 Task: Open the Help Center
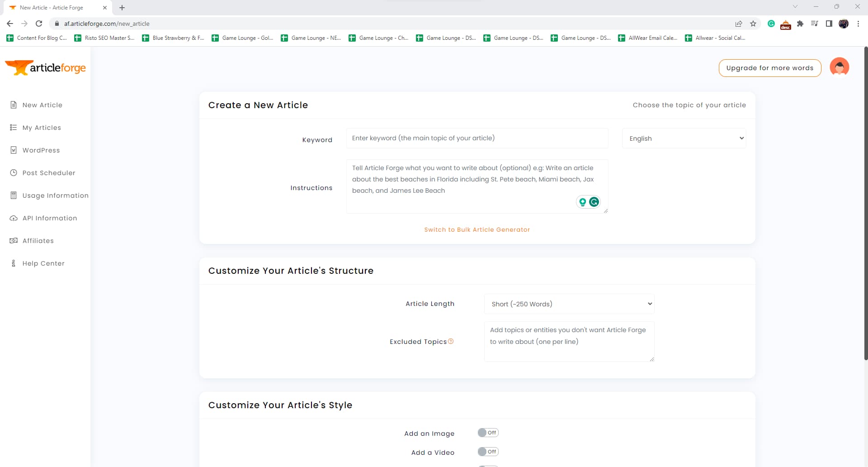point(43,263)
